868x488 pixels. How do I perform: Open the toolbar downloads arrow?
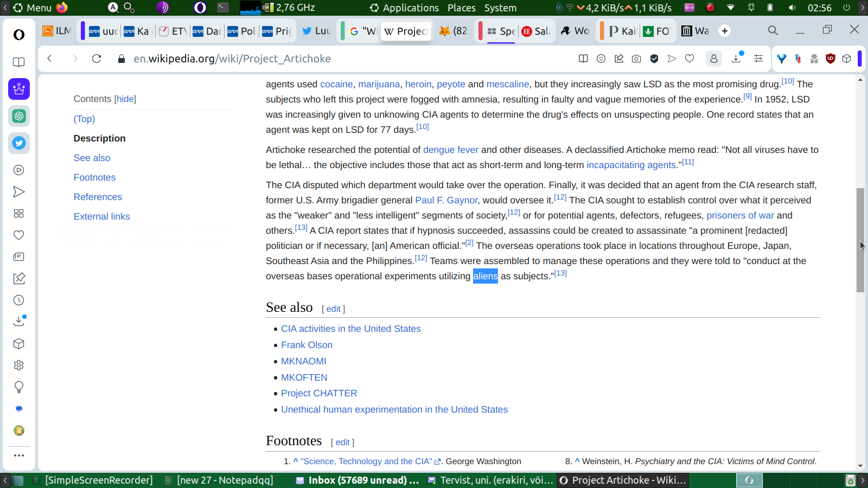pos(737,58)
